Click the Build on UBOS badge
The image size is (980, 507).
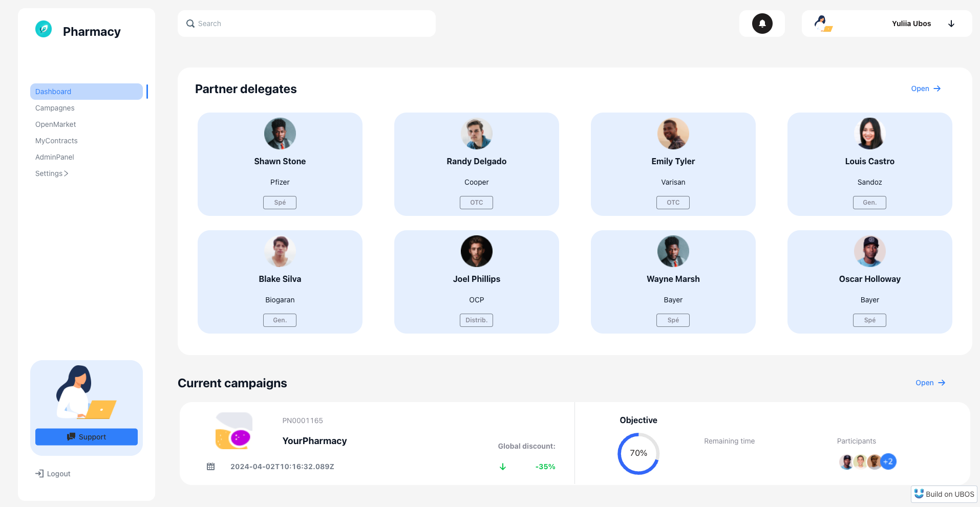pyautogui.click(x=944, y=494)
